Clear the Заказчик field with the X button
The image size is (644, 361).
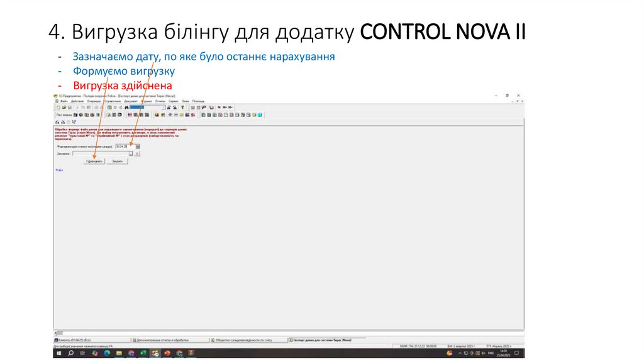click(x=137, y=153)
